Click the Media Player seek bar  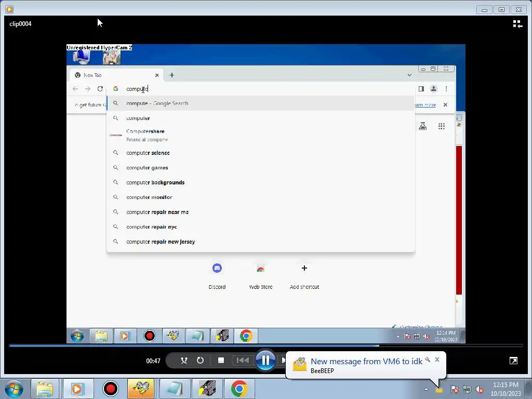pyautogui.click(x=266, y=345)
